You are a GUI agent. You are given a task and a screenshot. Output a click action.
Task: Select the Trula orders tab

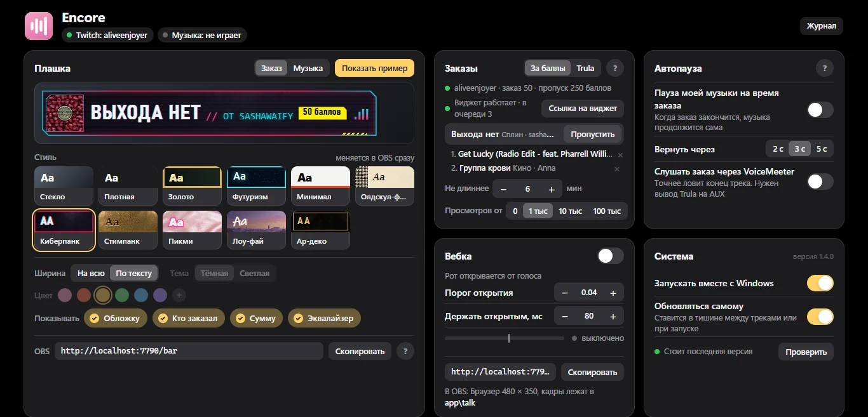pyautogui.click(x=585, y=69)
